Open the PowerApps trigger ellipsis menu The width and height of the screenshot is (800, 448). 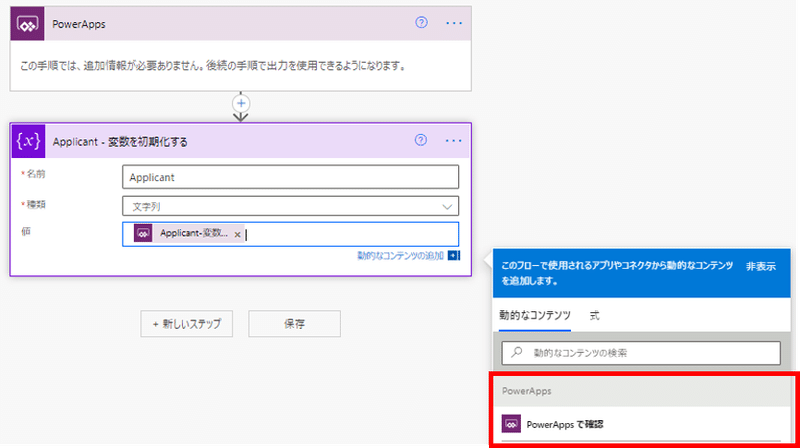point(454,23)
